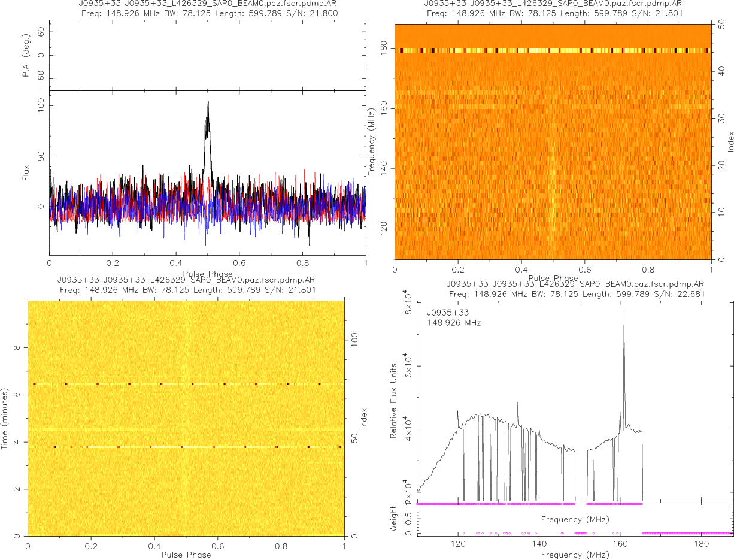Click the empty position angle panel
734x560 pixels.
click(x=207, y=56)
